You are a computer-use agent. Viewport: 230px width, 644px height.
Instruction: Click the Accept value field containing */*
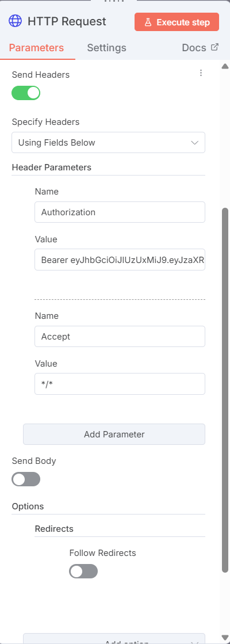[120, 384]
